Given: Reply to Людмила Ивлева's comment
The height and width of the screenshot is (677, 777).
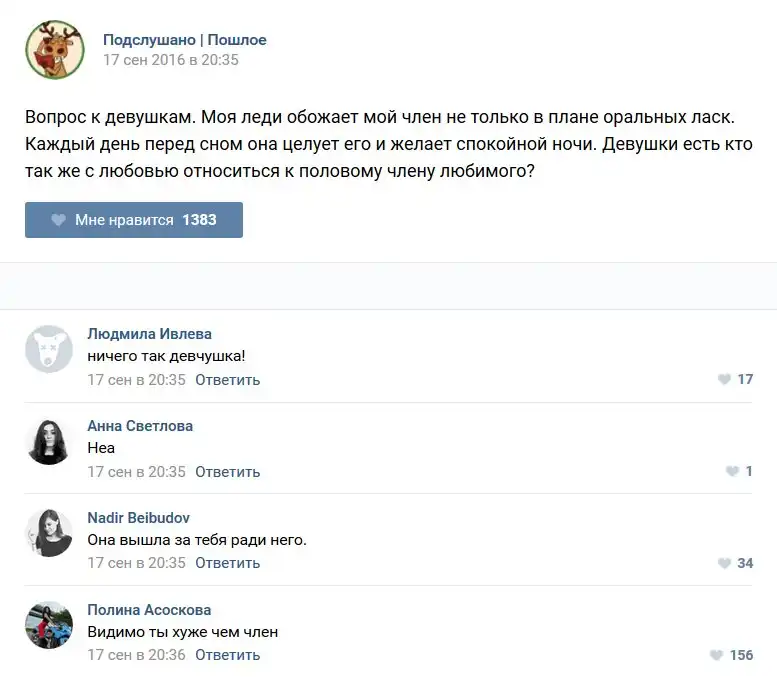Looking at the screenshot, I should (x=227, y=380).
